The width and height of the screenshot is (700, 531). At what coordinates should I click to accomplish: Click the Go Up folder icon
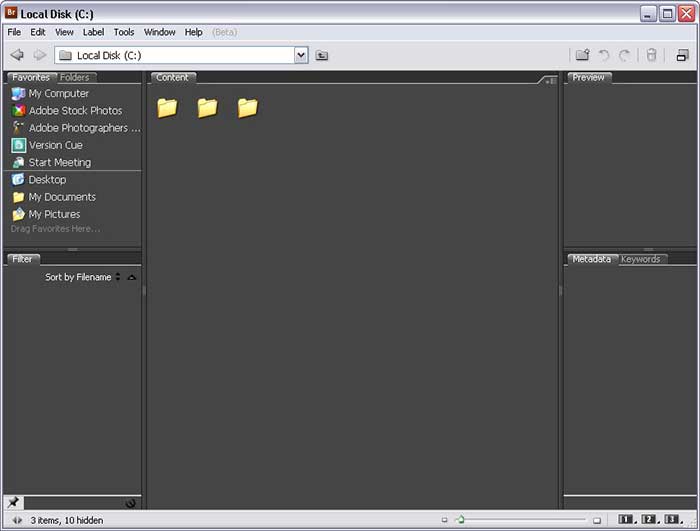(x=322, y=55)
